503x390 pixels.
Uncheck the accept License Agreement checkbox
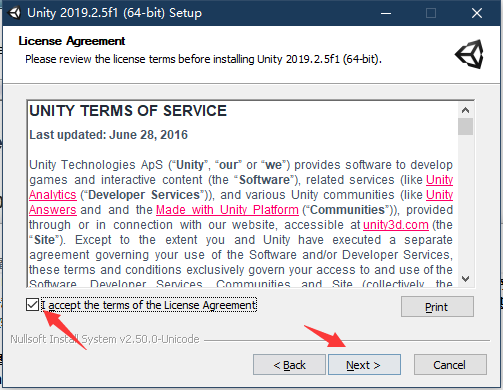click(x=32, y=305)
